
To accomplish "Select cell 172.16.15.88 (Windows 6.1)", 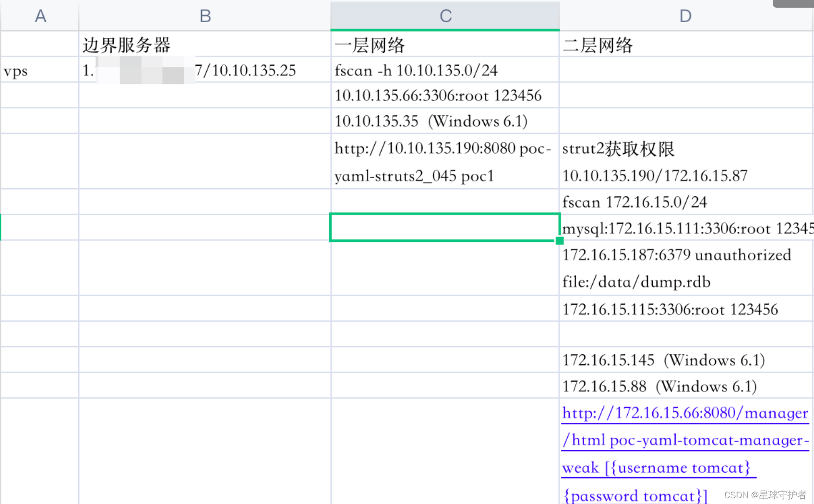I will pos(686,386).
